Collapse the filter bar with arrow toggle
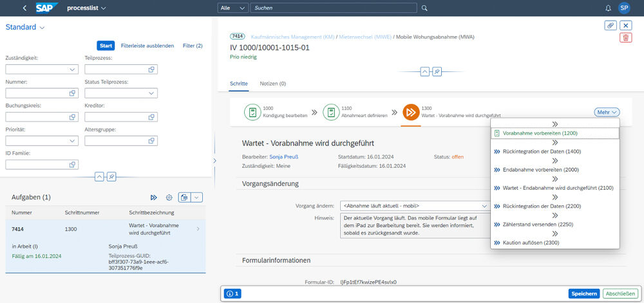This screenshot has height=303, width=644. click(100, 176)
